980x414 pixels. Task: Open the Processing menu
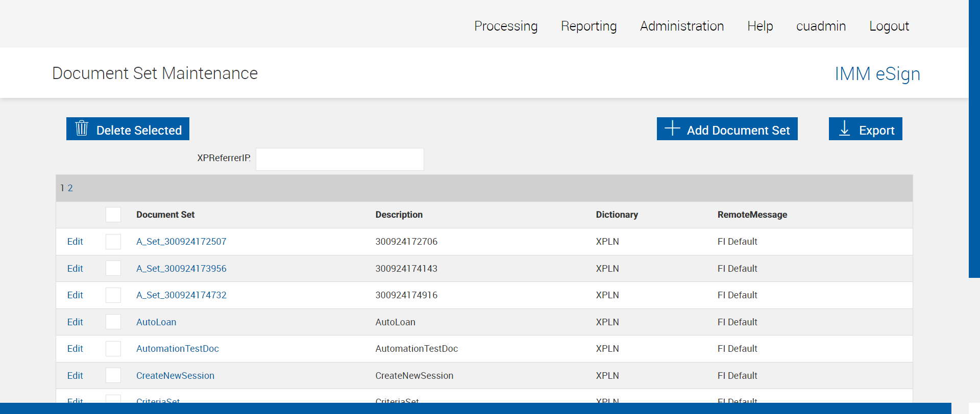(x=506, y=26)
